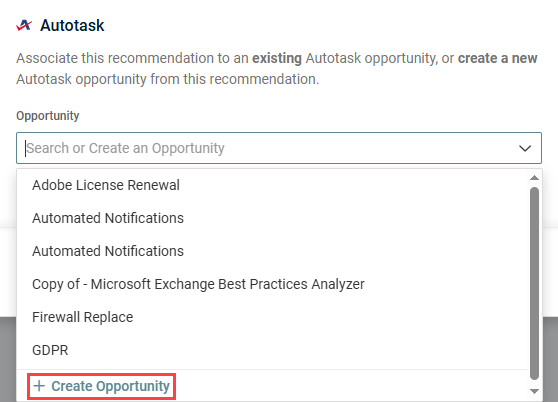The image size is (558, 402).
Task: Select Copy of - Microsoft Exchange Best Practices Analyzer
Action: (272, 284)
